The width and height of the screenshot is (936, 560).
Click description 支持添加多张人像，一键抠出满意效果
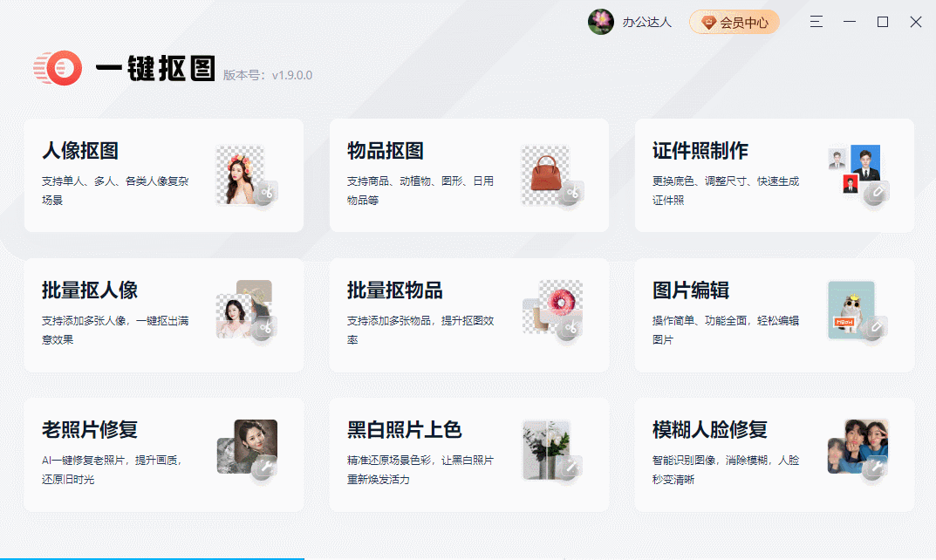[x=115, y=330]
